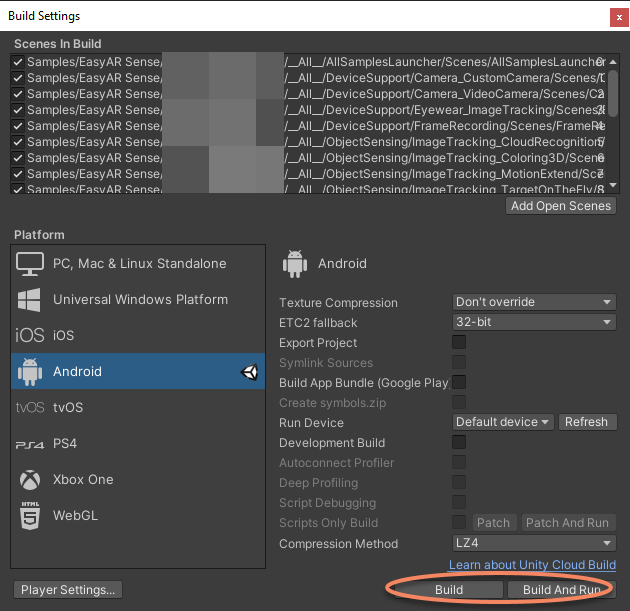Click the Build button
This screenshot has width=630, height=611.
coord(449,590)
